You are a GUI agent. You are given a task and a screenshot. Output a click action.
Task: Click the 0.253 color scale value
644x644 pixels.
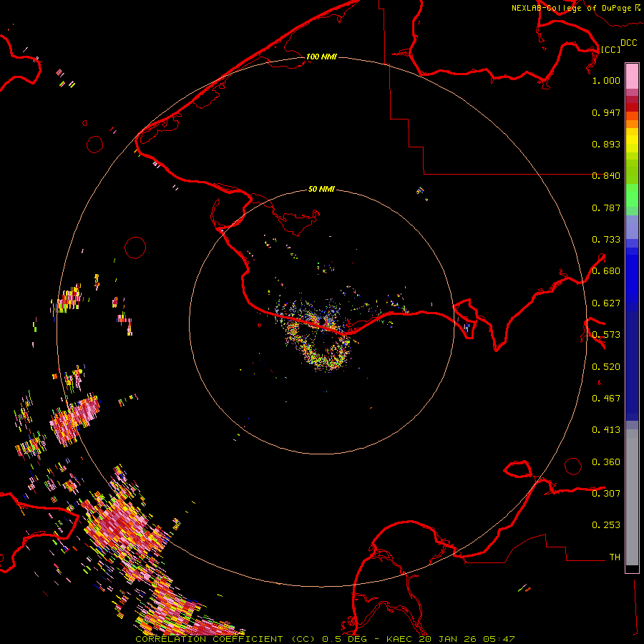(606, 525)
